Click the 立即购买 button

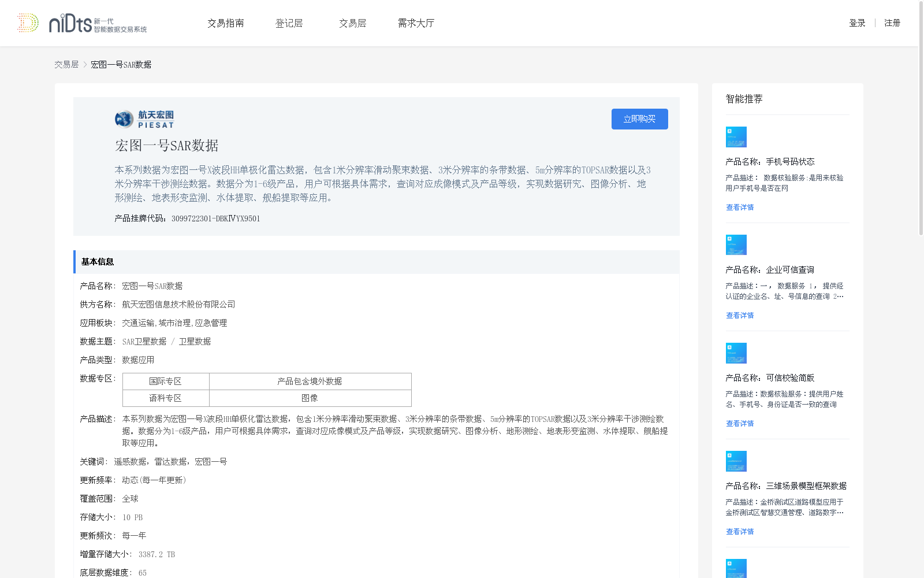[x=640, y=119]
